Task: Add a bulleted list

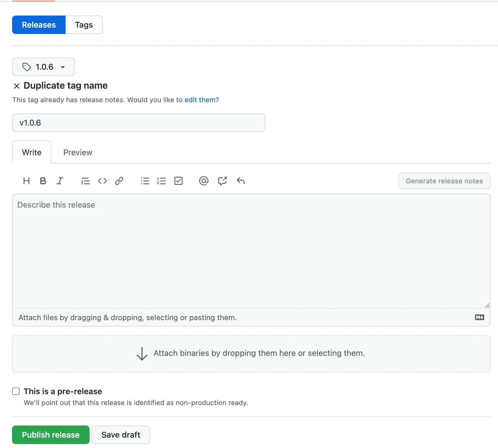Action: click(x=145, y=181)
